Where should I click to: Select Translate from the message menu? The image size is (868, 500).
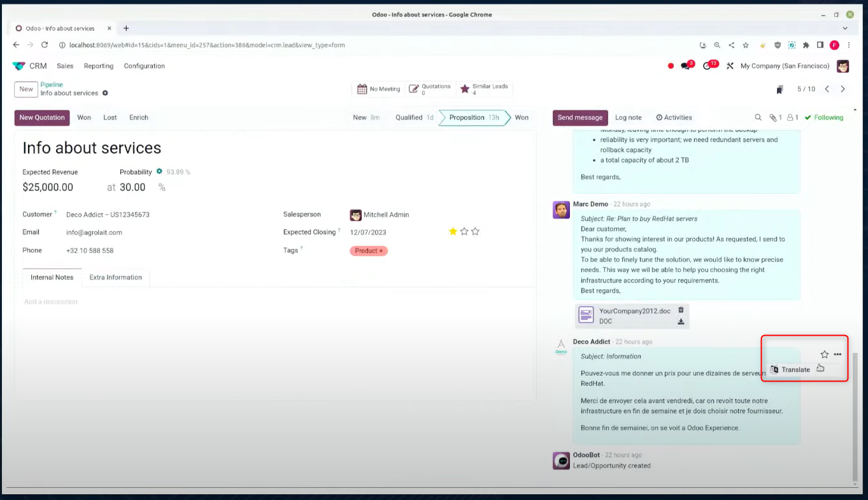pyautogui.click(x=790, y=369)
